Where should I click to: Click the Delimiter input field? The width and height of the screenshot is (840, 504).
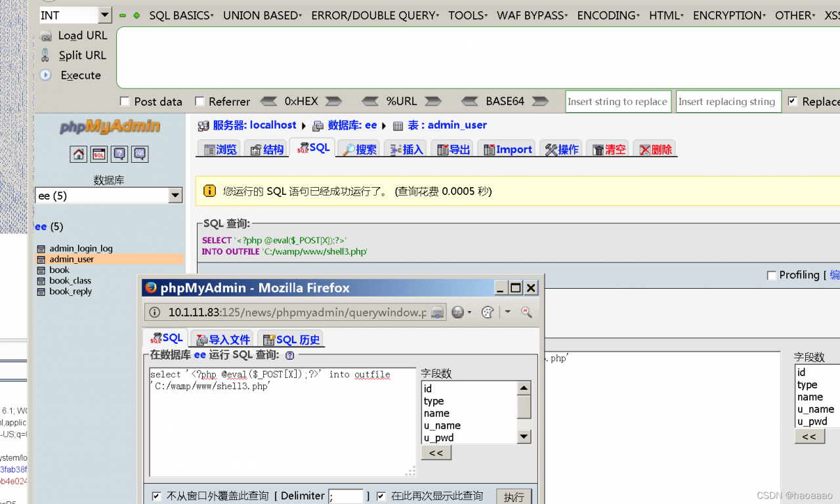pyautogui.click(x=346, y=496)
